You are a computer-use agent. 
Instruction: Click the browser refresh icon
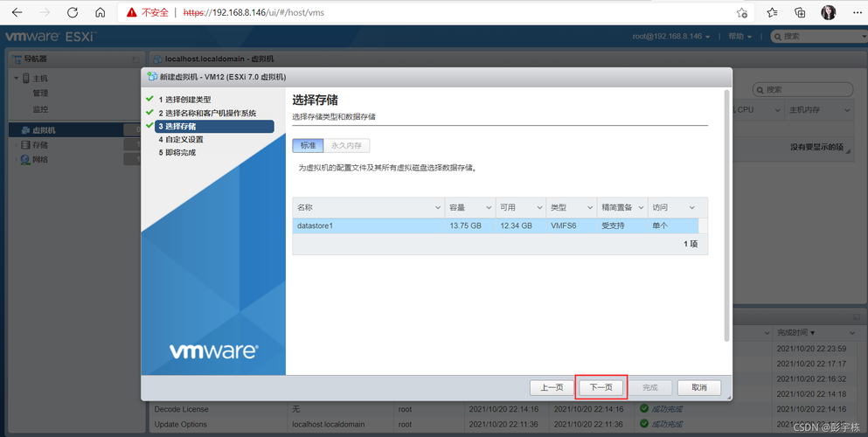coord(73,13)
